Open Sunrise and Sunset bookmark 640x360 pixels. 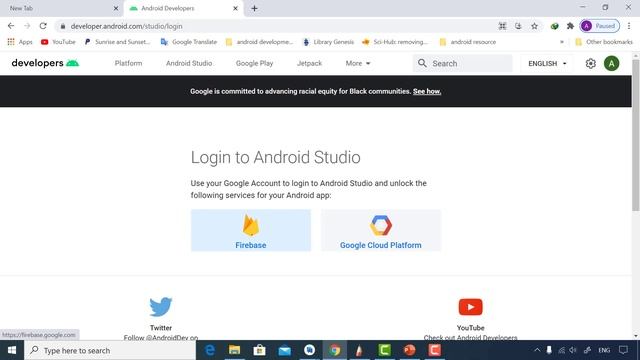click(118, 42)
